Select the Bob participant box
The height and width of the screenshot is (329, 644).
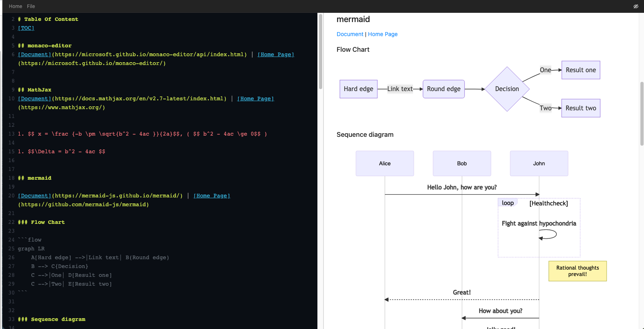click(462, 163)
